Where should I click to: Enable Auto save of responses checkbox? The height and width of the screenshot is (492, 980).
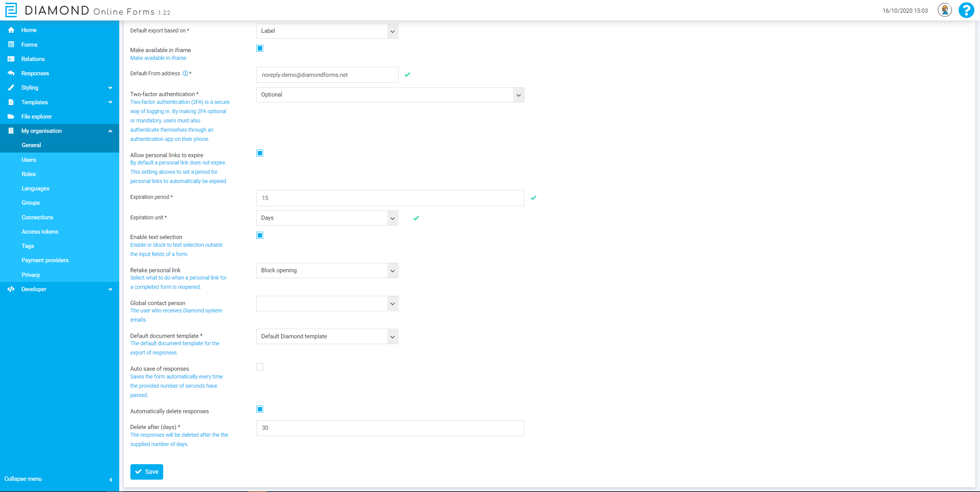click(x=260, y=367)
